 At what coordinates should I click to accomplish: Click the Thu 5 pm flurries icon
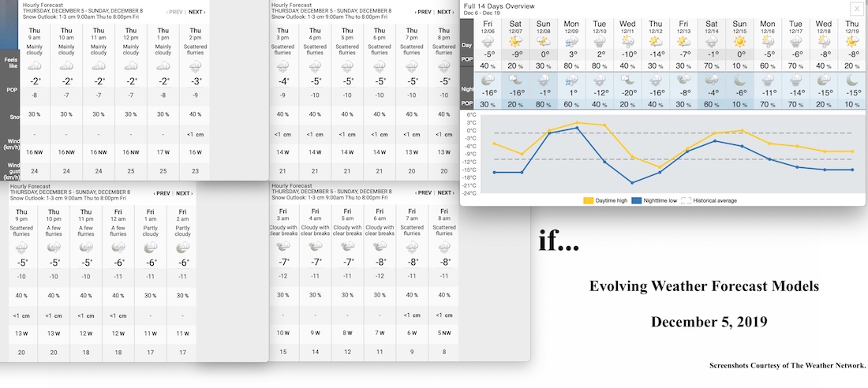pos(347,67)
